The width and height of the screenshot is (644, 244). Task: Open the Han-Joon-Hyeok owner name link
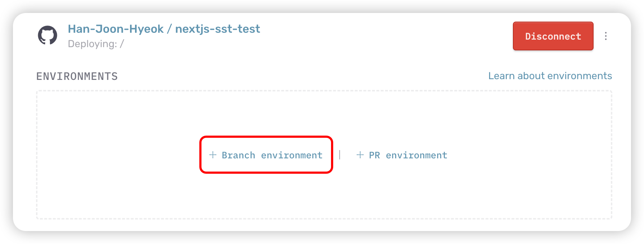(116, 29)
